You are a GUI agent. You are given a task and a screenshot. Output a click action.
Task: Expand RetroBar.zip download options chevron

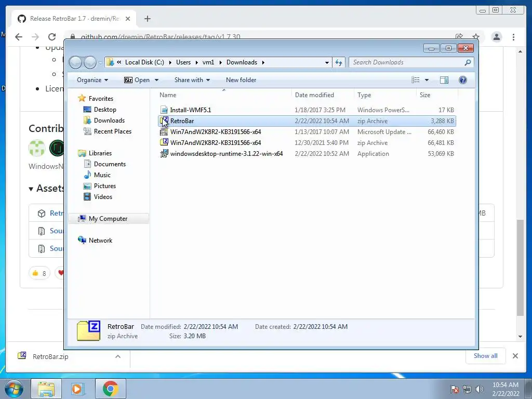tap(118, 356)
